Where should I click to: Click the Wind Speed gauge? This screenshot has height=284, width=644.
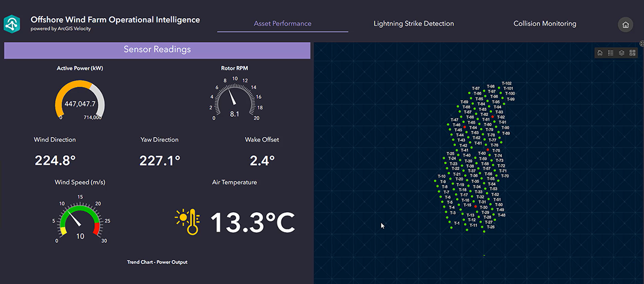pyautogui.click(x=80, y=219)
